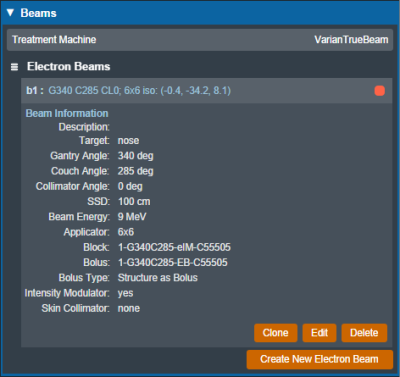Clone beam b1
Screen dimensions: 400x377
coord(276,333)
